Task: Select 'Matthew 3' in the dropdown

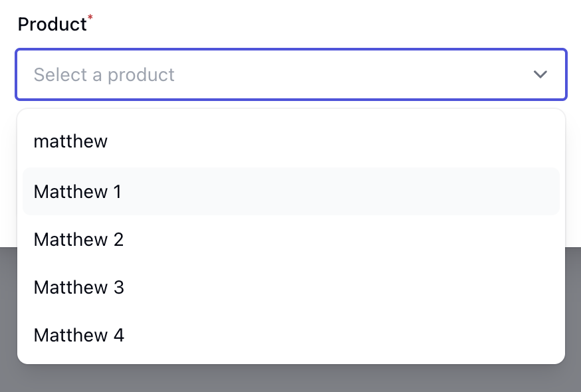Action: click(78, 287)
